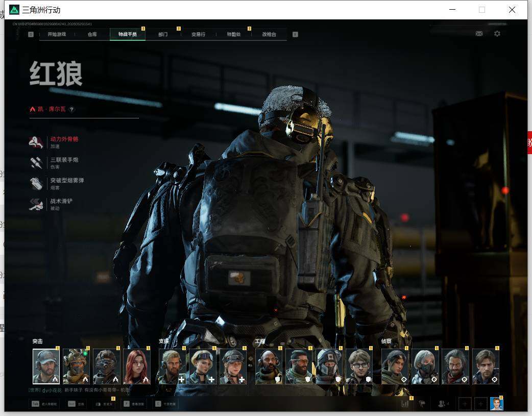Click the fifth bottom-left hotkey button
The height and width of the screenshot is (416, 532).
click(166, 404)
